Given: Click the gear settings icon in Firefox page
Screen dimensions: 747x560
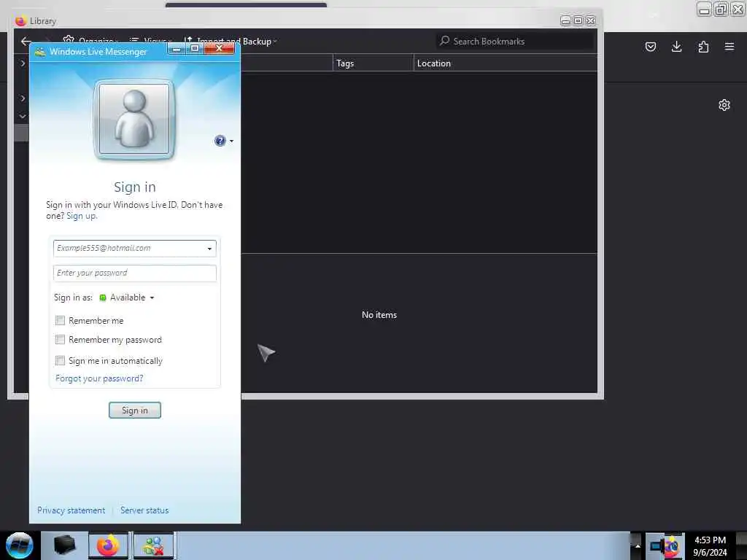Looking at the screenshot, I should pyautogui.click(x=724, y=105).
